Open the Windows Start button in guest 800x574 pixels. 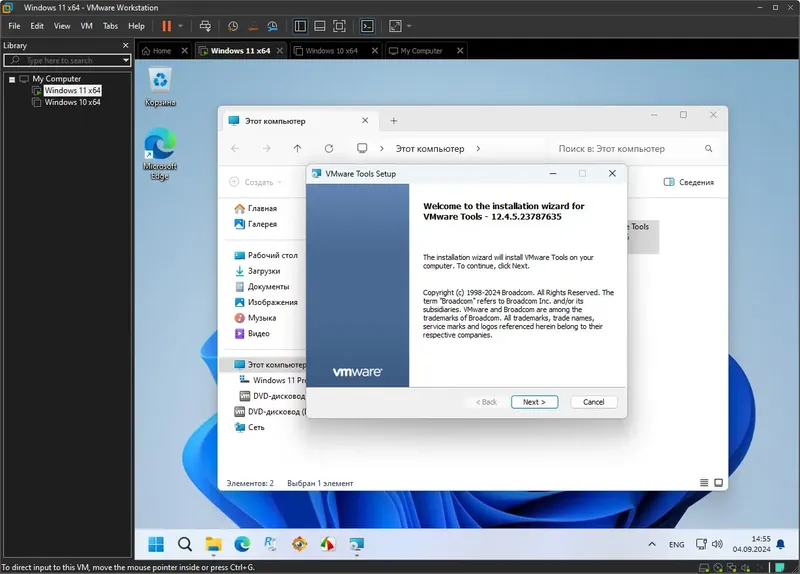tap(157, 544)
